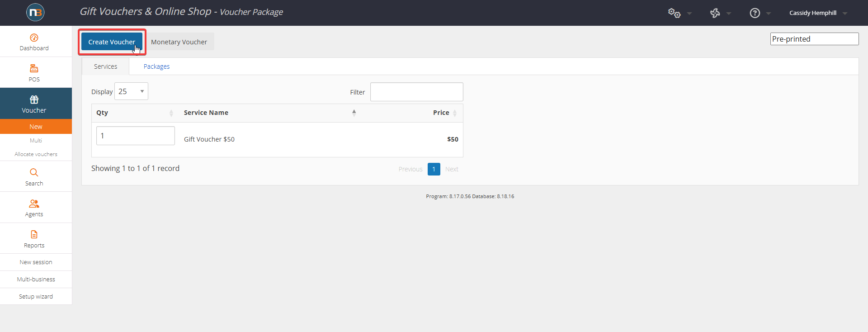
Task: Expand the help menu dropdown arrow
Action: pyautogui.click(x=769, y=14)
